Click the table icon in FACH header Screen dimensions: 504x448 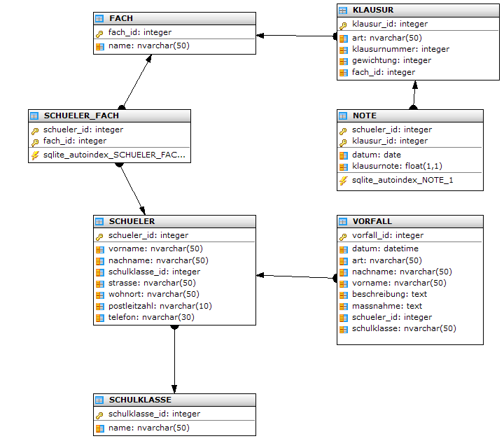click(x=99, y=18)
